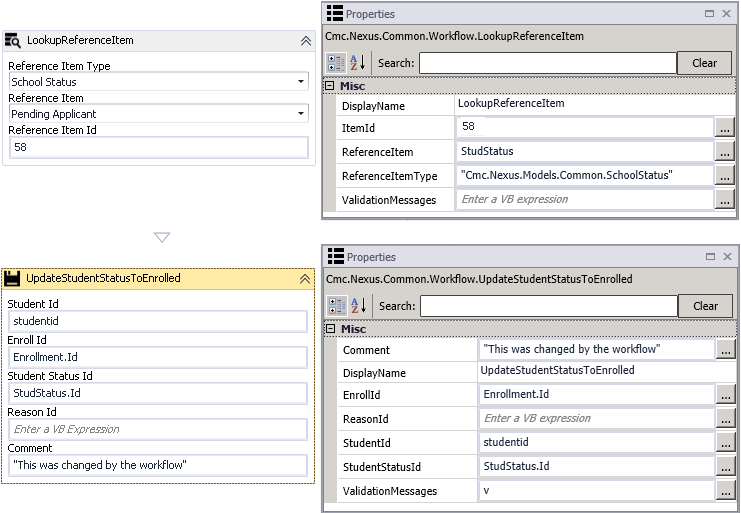Screen dimensions: 741x513
Task: Select the UpdateStudentStatusToEnrolled activity title
Action: tap(103, 278)
